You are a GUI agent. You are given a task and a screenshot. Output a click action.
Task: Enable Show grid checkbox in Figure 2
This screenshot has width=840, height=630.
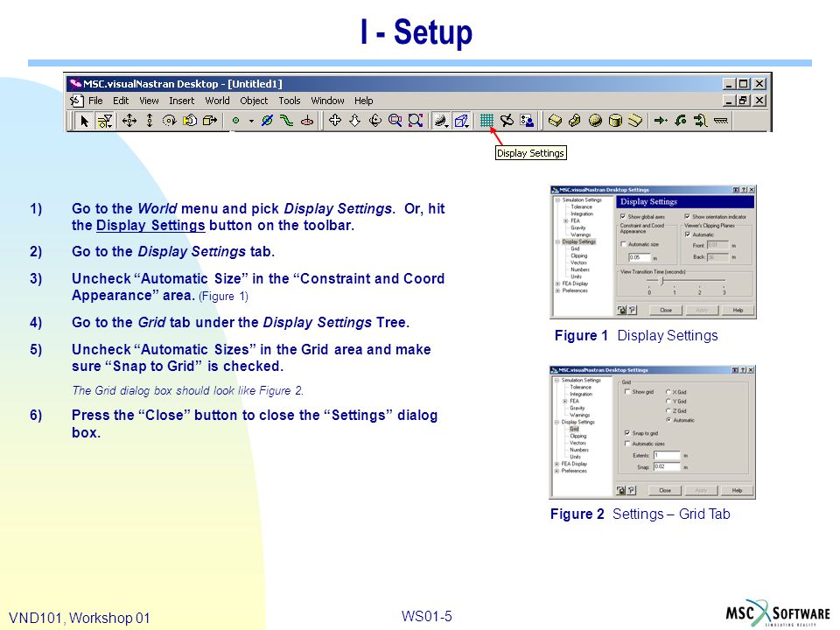[627, 392]
